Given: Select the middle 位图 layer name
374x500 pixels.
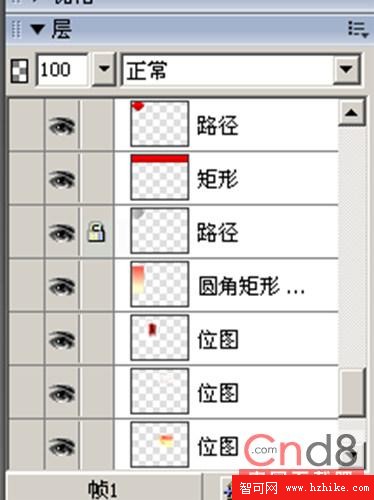Looking at the screenshot, I should tap(218, 393).
